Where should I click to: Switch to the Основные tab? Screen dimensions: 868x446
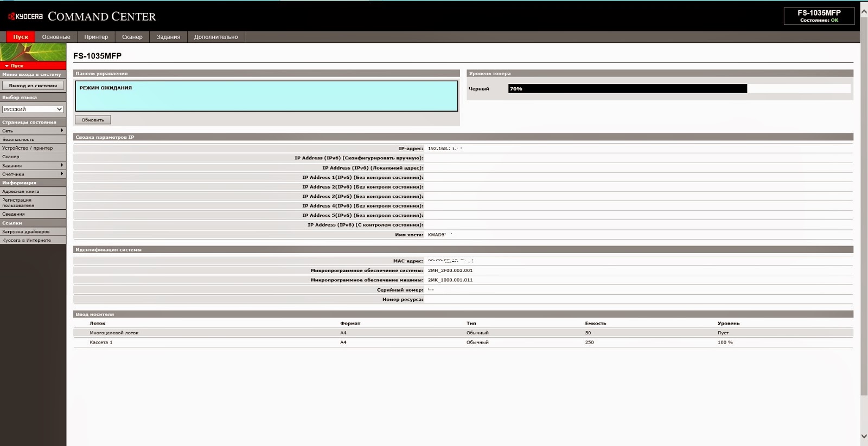56,37
